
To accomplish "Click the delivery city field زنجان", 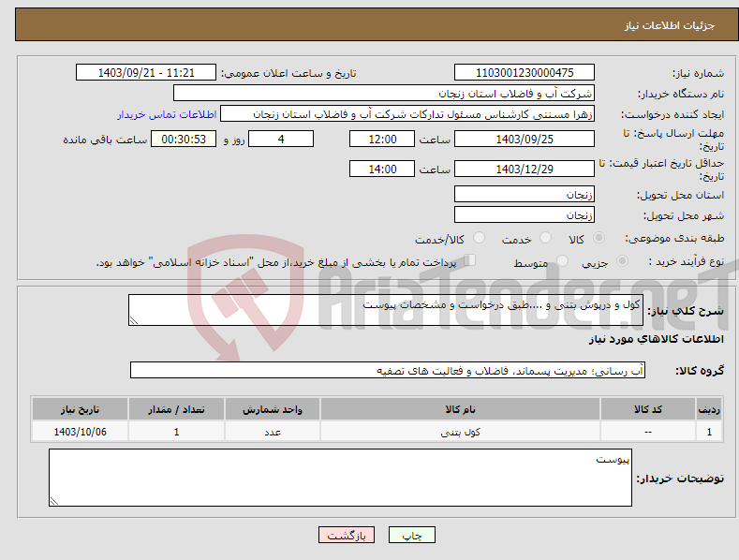I will click(525, 215).
